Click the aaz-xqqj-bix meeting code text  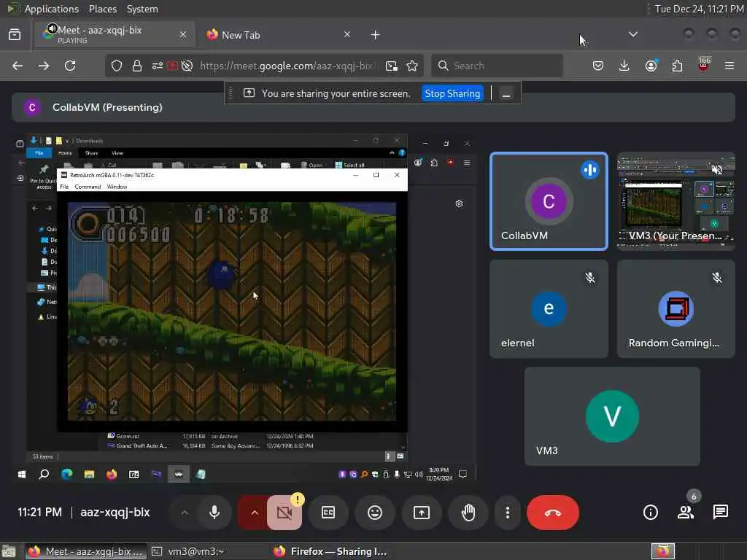coord(115,512)
